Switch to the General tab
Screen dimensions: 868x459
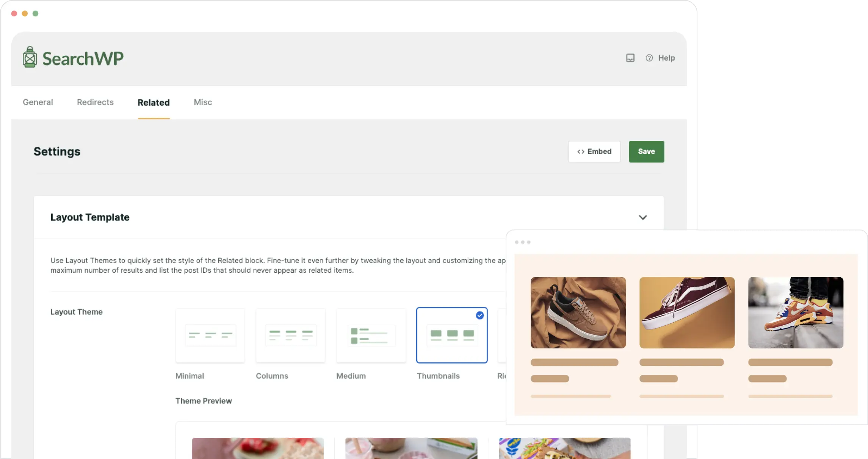[38, 102]
